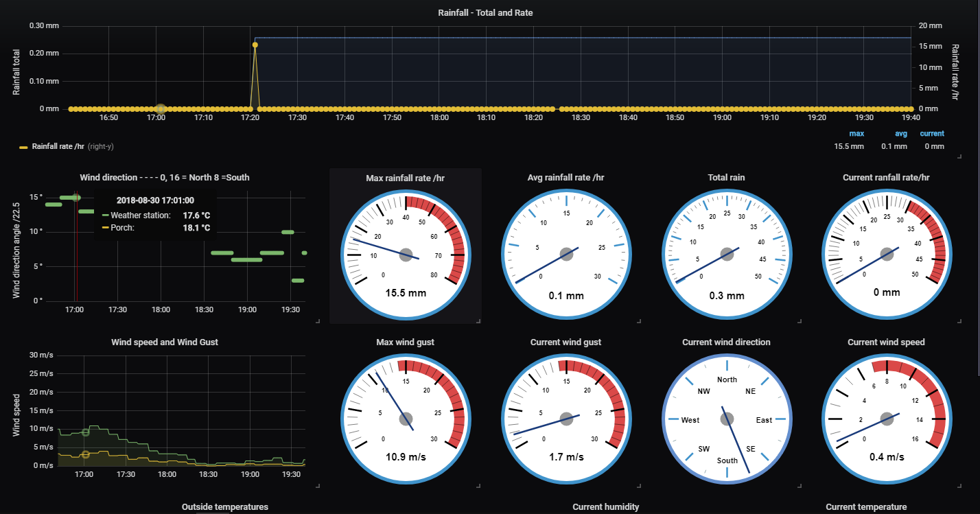
Task: Click the Current wind speed gauge resize corner
Action: point(959,485)
